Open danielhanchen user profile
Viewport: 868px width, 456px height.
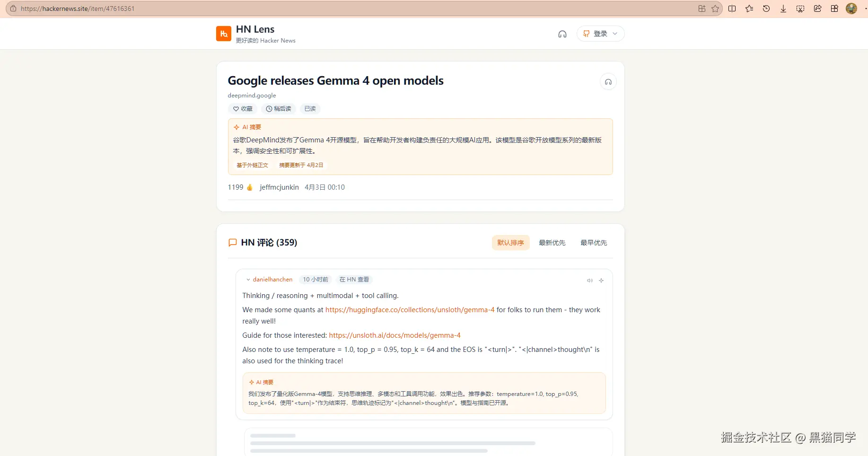tap(272, 280)
